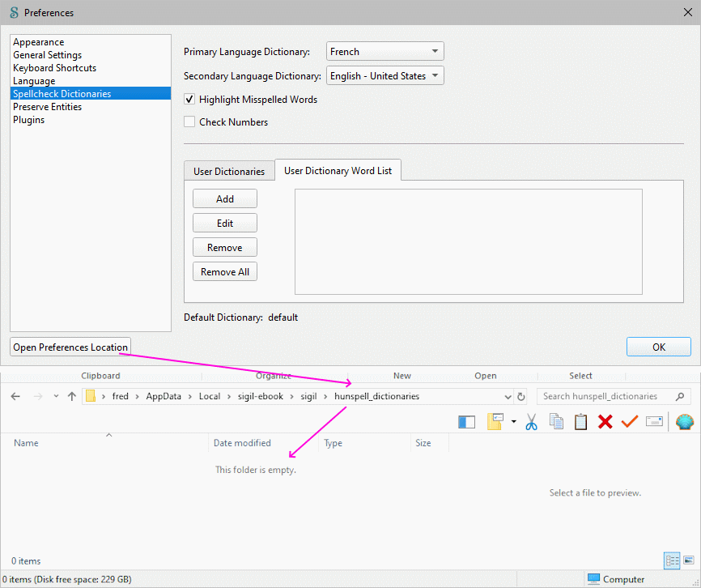
Task: Confirm preferences with the OK button
Action: [x=659, y=347]
